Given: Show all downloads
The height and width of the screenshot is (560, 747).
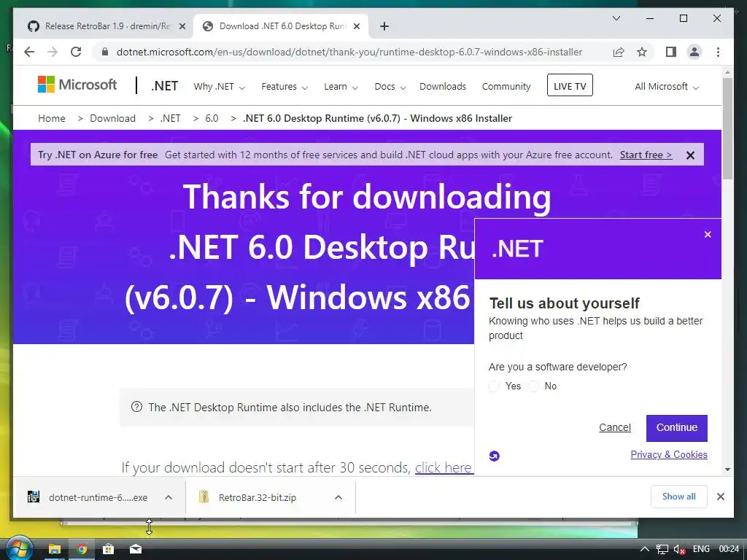Looking at the screenshot, I should point(679,497).
